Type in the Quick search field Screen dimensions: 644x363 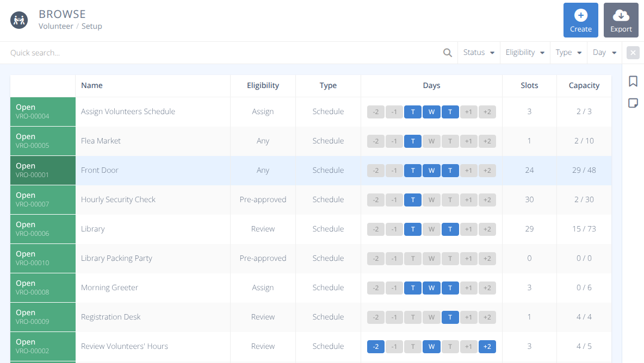[218, 53]
